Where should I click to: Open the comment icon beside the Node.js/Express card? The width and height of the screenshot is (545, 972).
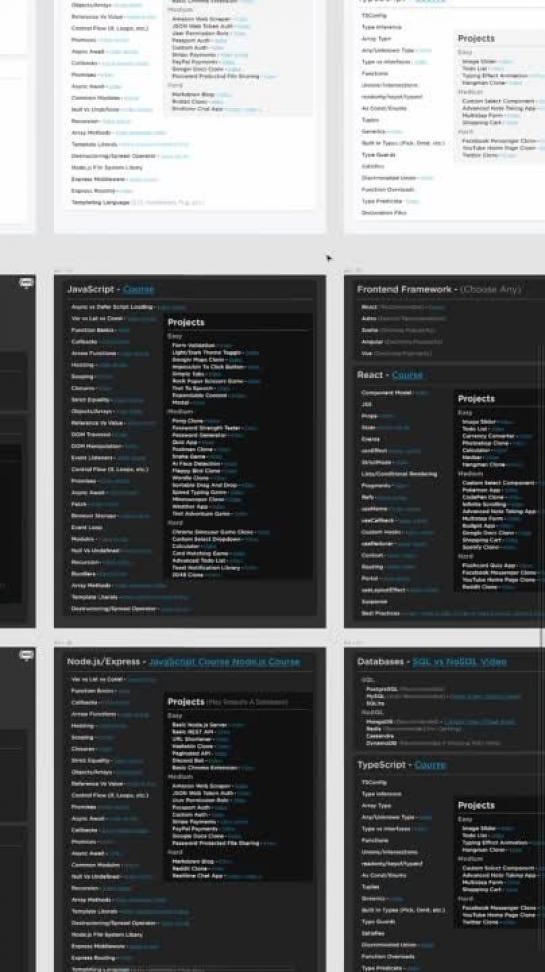(x=26, y=655)
